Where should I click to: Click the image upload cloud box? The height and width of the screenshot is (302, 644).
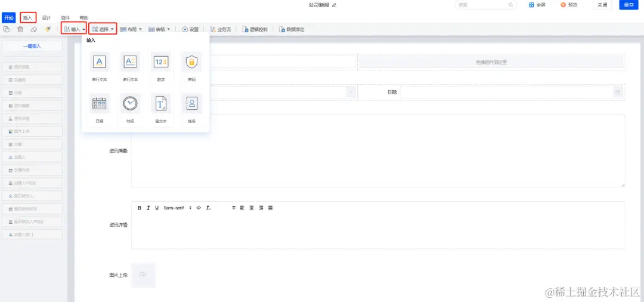click(143, 275)
